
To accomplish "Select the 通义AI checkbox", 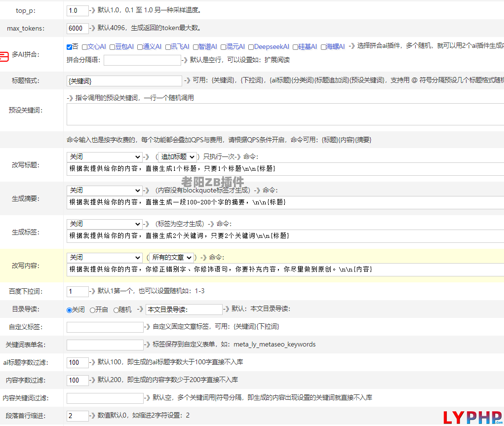I will pos(140,47).
